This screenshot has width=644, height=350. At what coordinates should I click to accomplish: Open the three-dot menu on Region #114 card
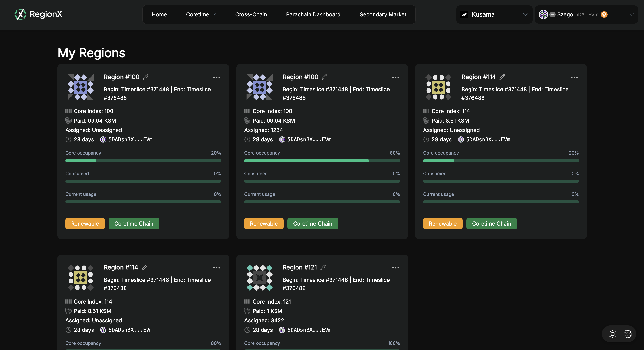pyautogui.click(x=574, y=77)
